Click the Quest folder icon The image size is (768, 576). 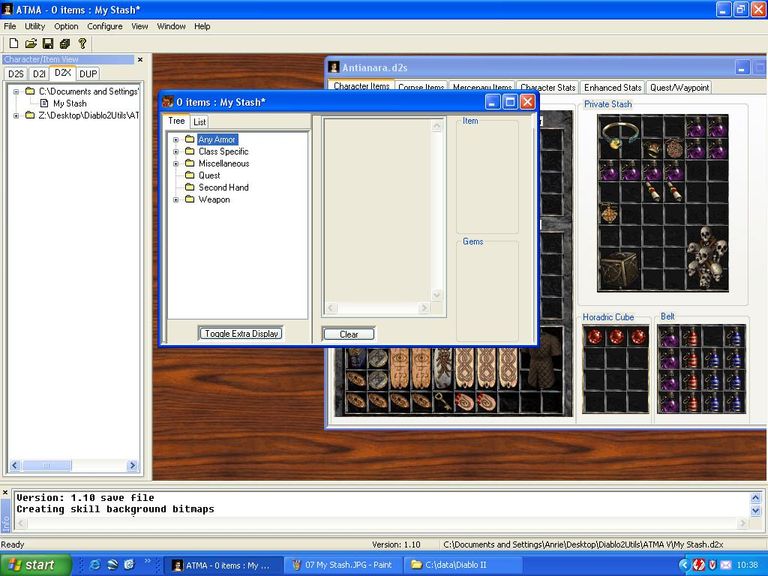[190, 175]
